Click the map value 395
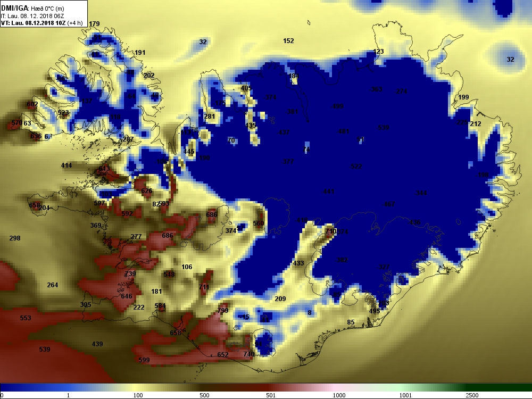This screenshot has height=399, width=532. (x=86, y=305)
